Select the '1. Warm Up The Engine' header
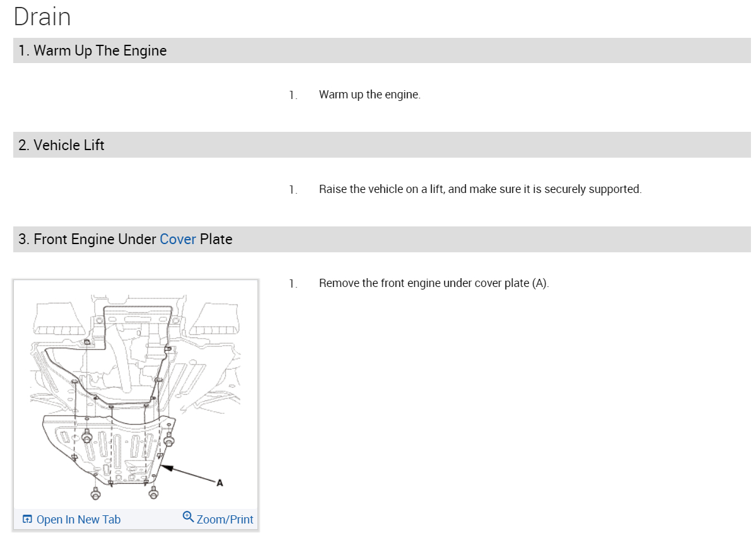The height and width of the screenshot is (538, 756). 93,50
